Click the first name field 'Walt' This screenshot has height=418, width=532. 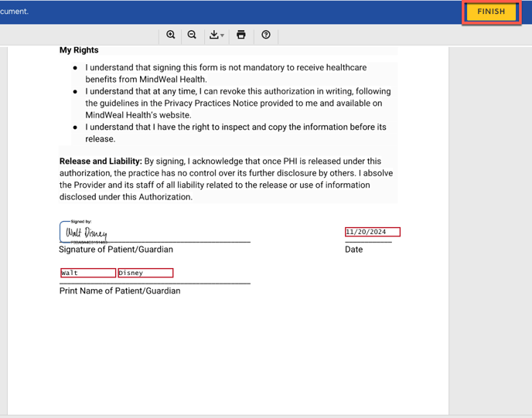[88, 273]
